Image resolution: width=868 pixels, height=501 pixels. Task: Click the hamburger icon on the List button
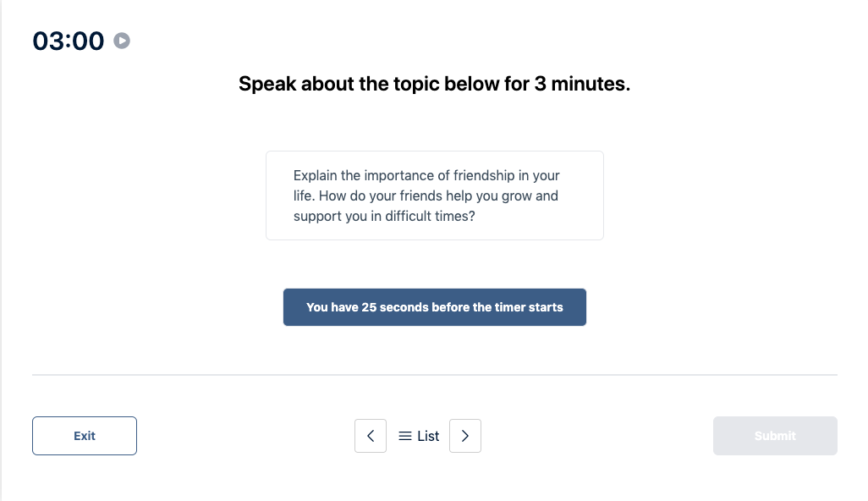[x=405, y=435]
